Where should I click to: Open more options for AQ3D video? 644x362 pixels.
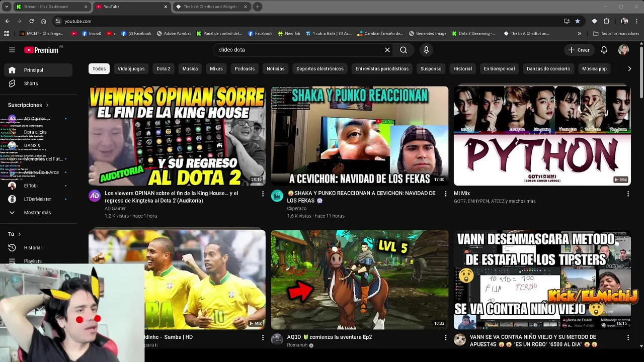[445, 337]
